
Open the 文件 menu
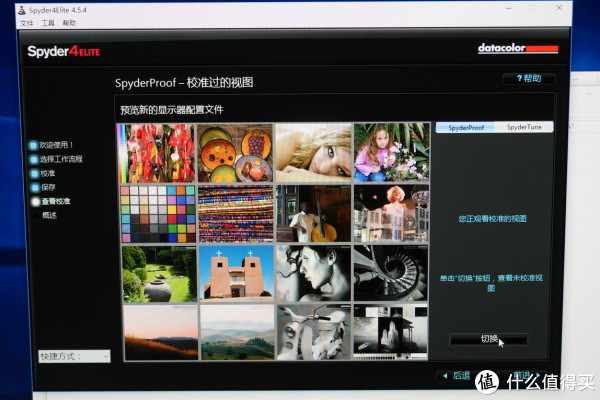pos(26,23)
